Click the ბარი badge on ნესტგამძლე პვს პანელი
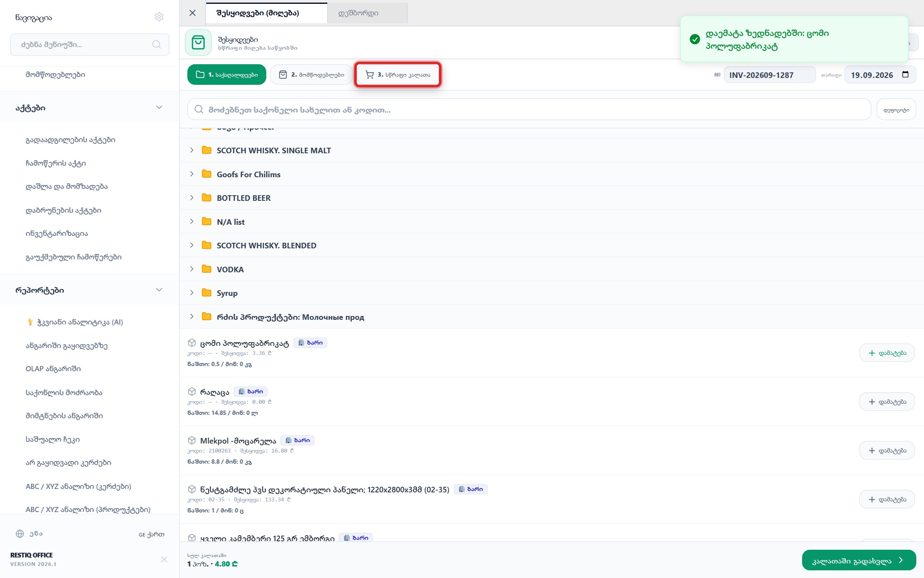924x578 pixels. pyautogui.click(x=471, y=489)
